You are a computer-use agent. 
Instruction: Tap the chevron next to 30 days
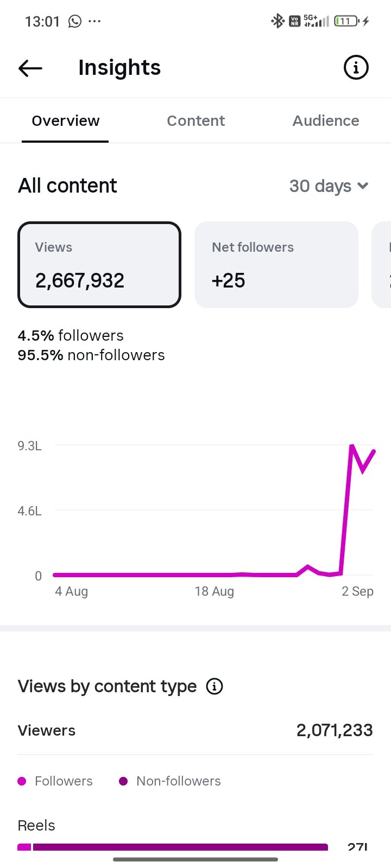pyautogui.click(x=363, y=186)
